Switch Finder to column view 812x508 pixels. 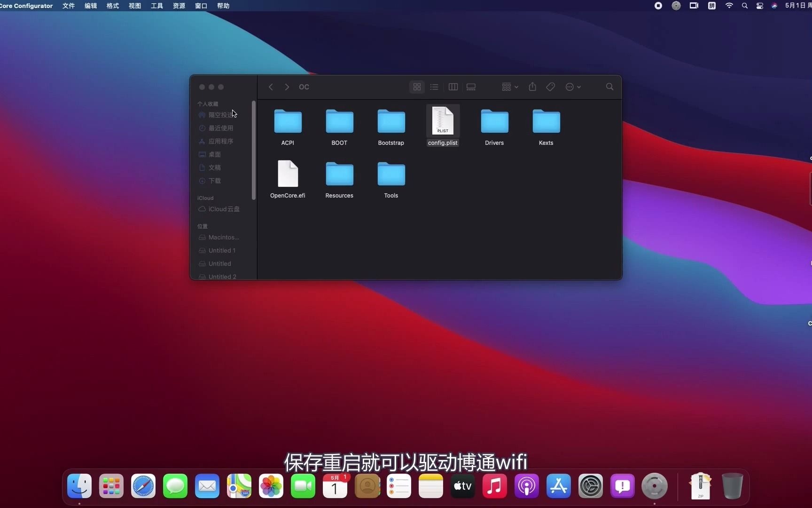pyautogui.click(x=453, y=87)
